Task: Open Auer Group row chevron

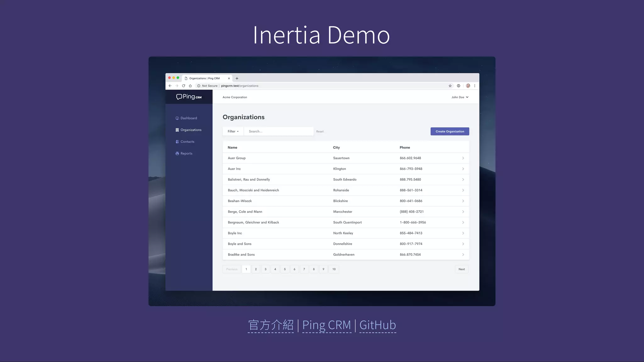Action: tap(463, 158)
